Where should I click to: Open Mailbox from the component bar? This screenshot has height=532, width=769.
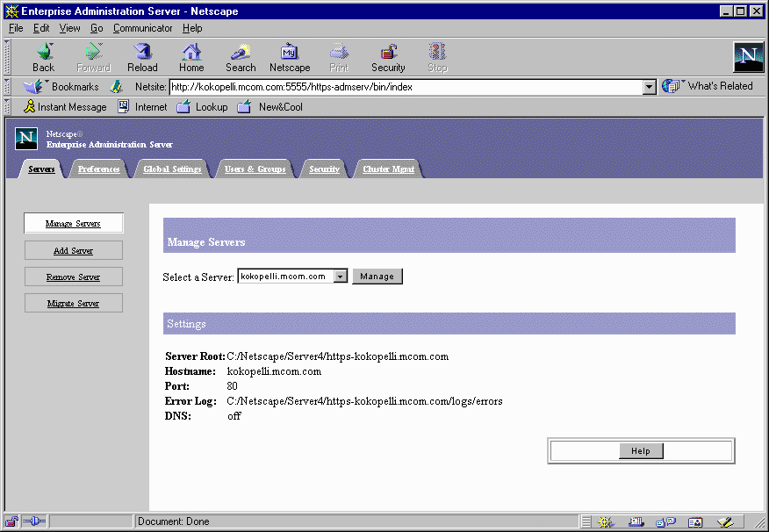click(636, 522)
